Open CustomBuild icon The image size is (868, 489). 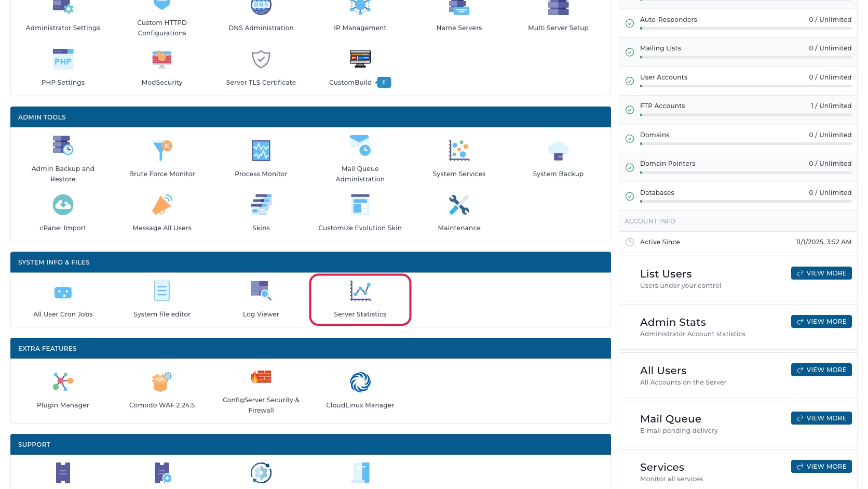click(360, 59)
